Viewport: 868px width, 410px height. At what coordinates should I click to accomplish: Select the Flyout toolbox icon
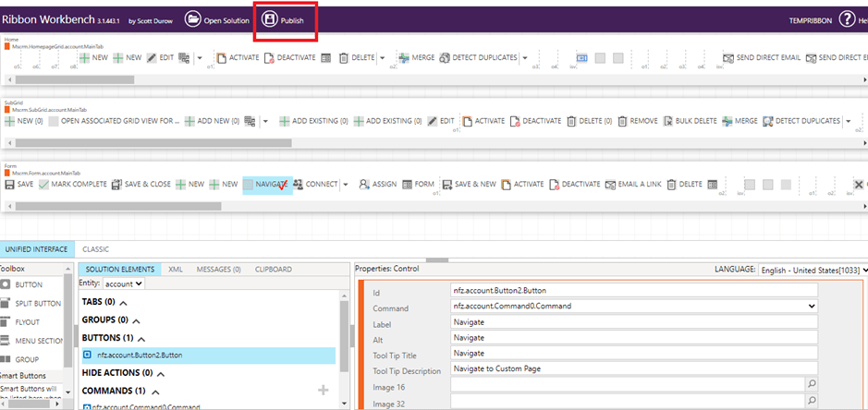point(6,321)
